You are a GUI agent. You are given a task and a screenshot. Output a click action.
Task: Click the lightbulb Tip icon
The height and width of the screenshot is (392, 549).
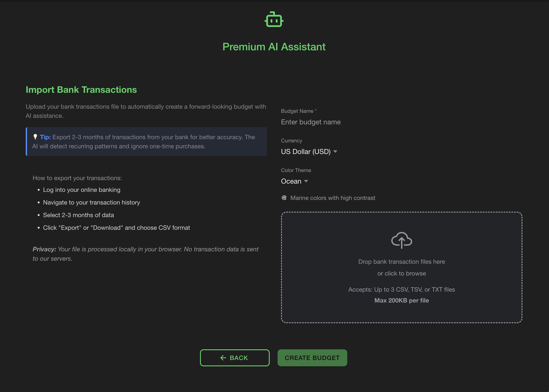tap(35, 137)
